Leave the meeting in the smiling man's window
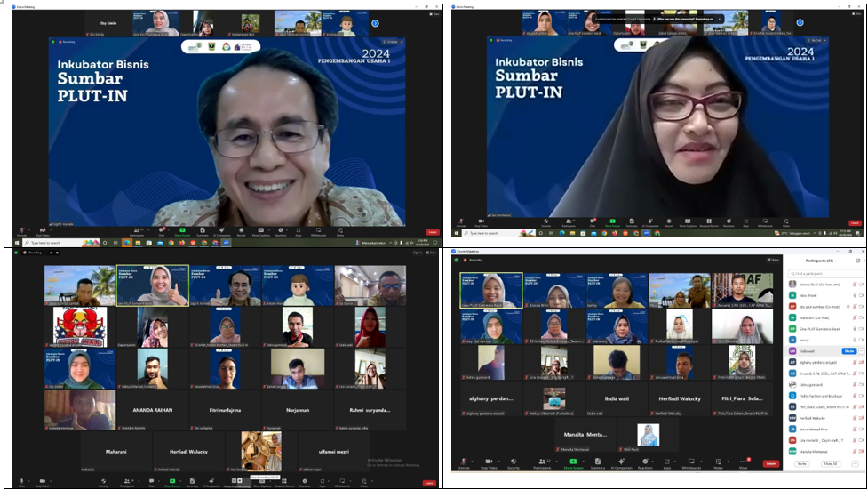 click(x=433, y=232)
